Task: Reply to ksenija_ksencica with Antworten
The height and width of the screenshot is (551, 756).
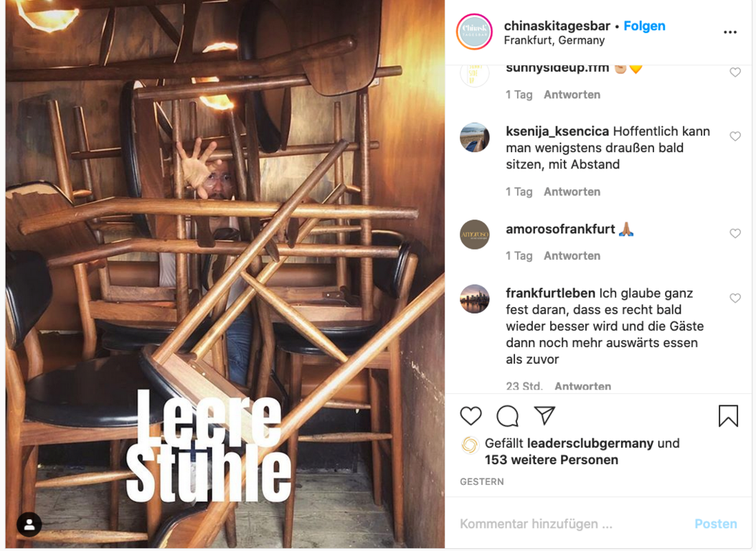Action: (x=572, y=192)
